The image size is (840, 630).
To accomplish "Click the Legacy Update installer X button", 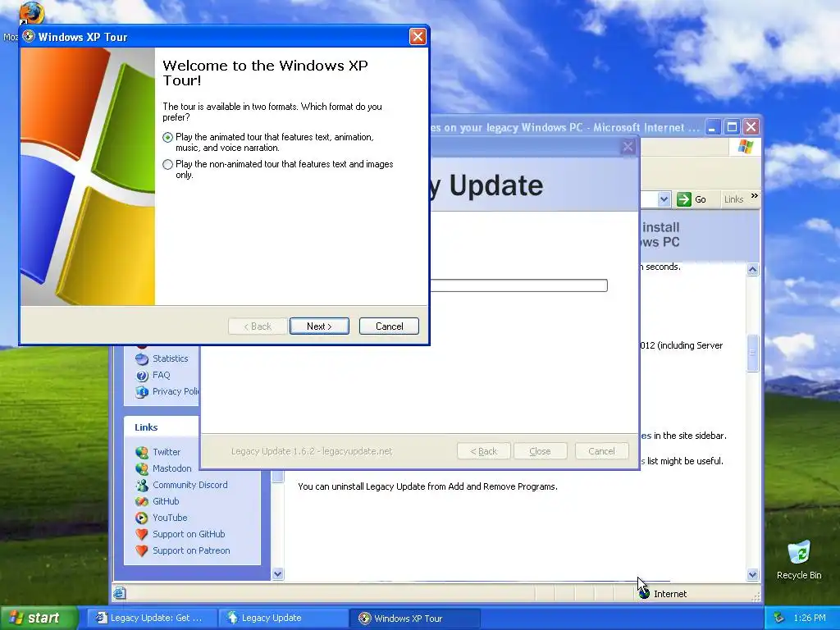I will (628, 147).
